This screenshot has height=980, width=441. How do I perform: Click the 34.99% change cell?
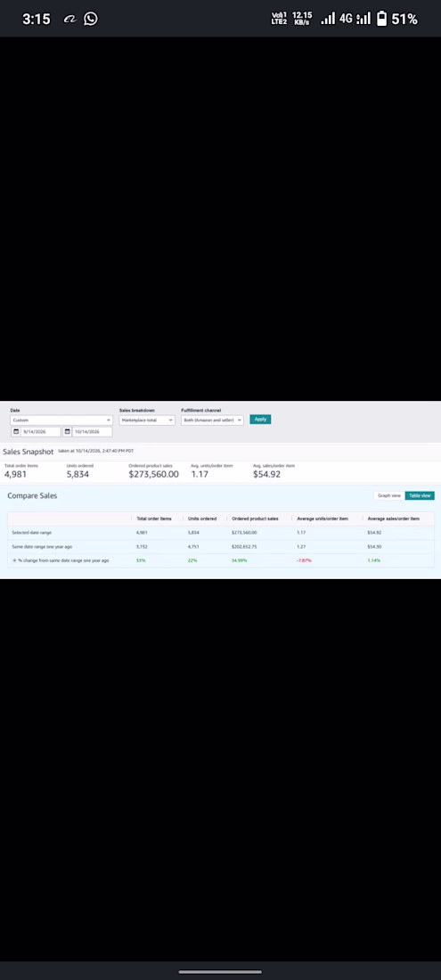tap(240, 560)
